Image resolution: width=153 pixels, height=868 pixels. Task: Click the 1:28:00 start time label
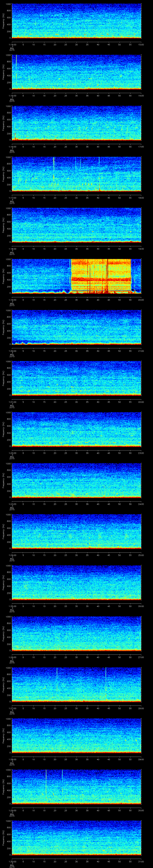(x=12, y=759)
